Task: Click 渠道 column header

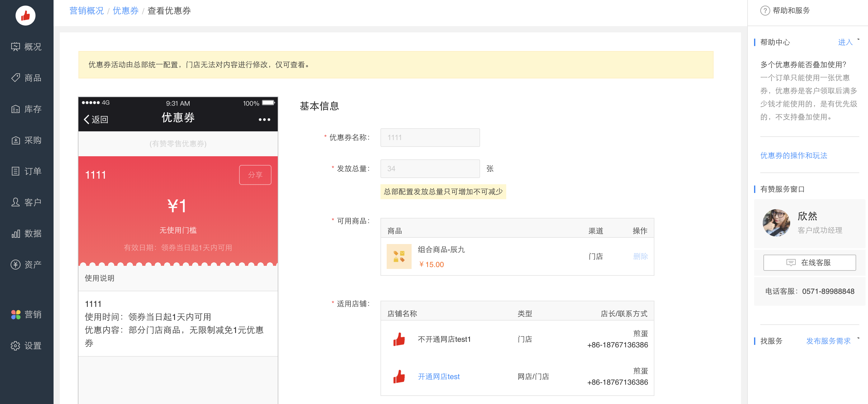Action: coord(595,231)
